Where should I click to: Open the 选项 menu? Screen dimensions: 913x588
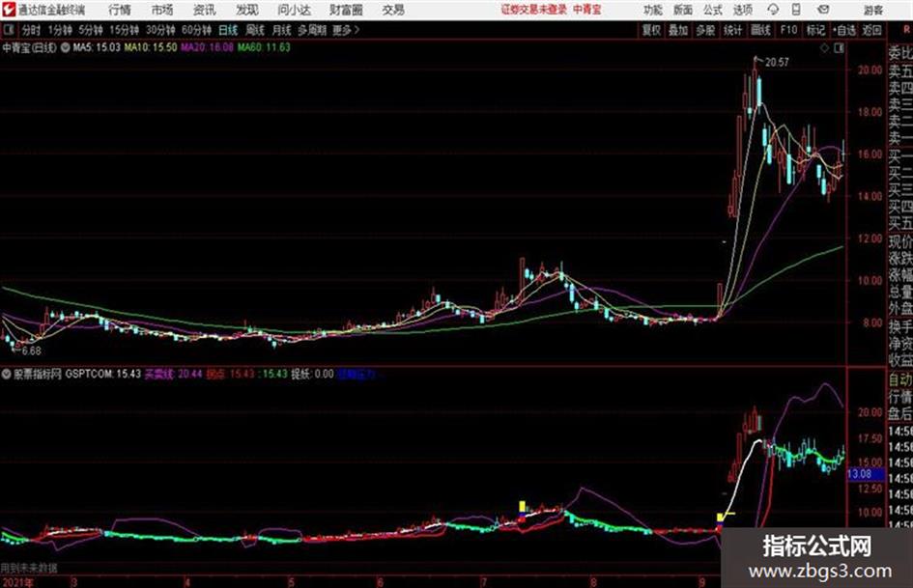point(743,10)
